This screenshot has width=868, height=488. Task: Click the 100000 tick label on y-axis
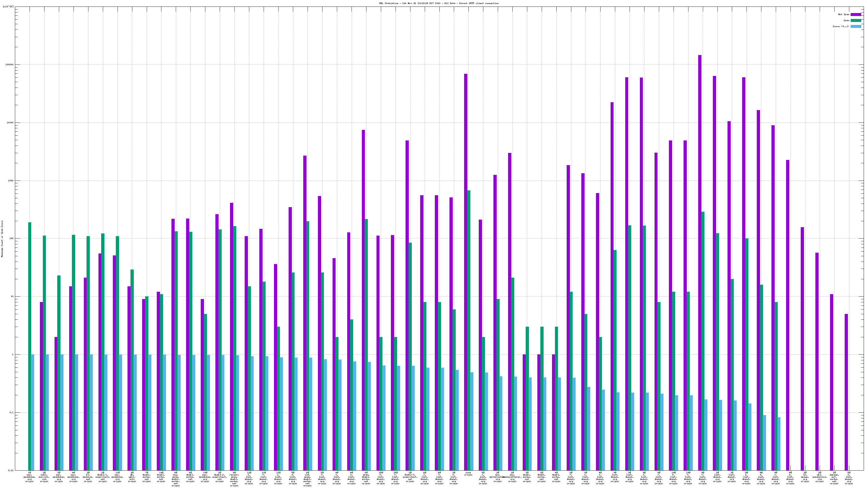coord(10,65)
